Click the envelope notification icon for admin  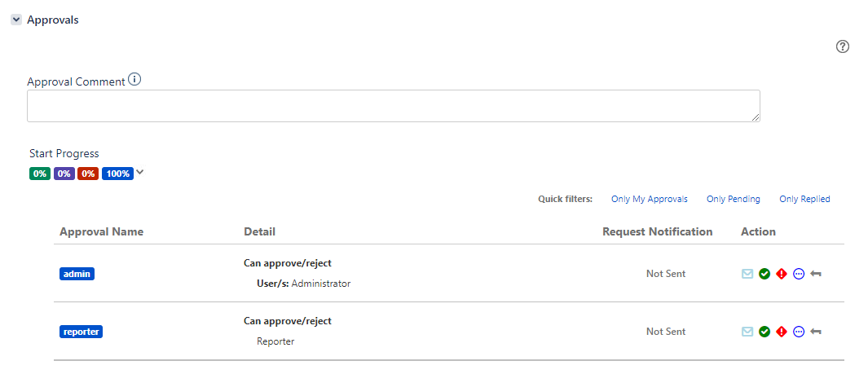click(747, 274)
